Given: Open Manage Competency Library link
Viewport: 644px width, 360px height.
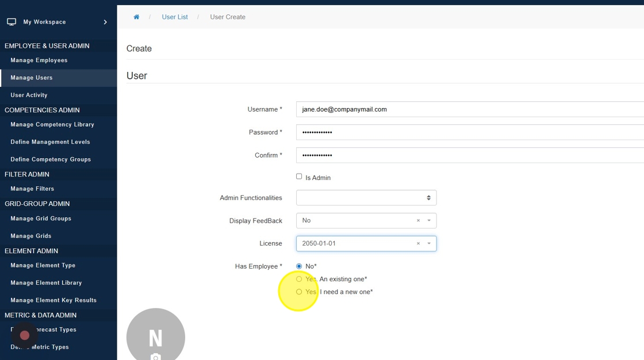Looking at the screenshot, I should (52, 124).
